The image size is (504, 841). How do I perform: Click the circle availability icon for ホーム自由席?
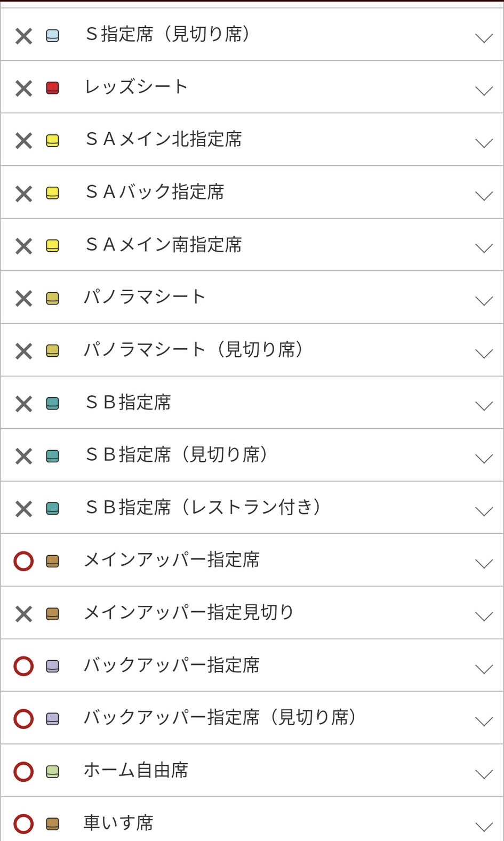coord(23,771)
